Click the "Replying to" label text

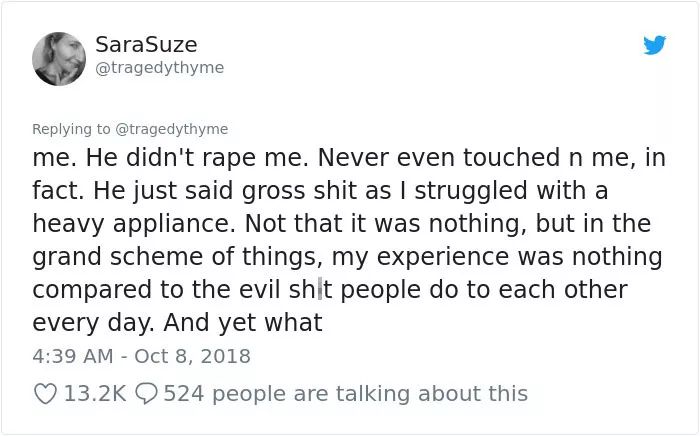coord(71,129)
